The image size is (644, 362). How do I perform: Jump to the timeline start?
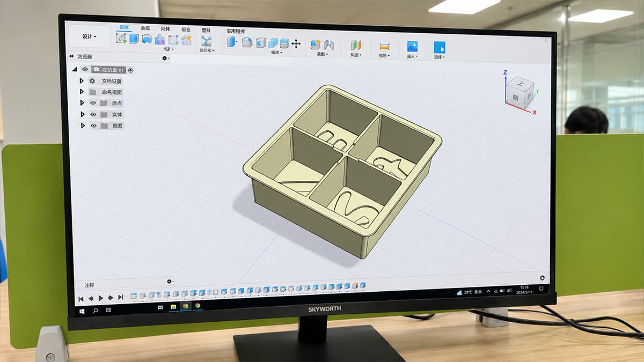81,298
